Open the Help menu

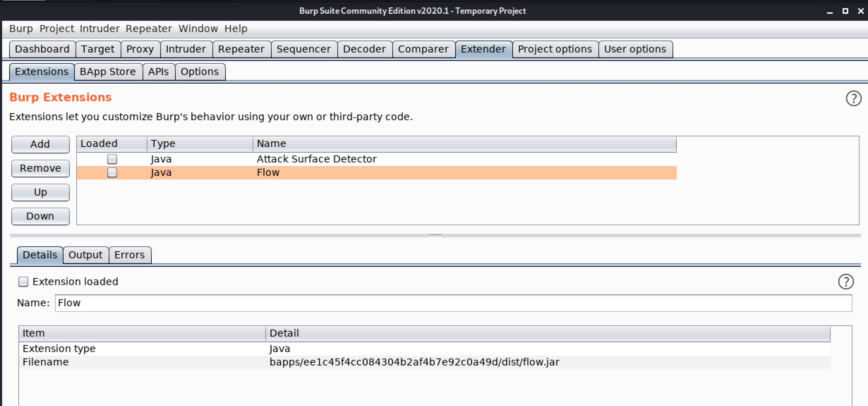pyautogui.click(x=236, y=29)
